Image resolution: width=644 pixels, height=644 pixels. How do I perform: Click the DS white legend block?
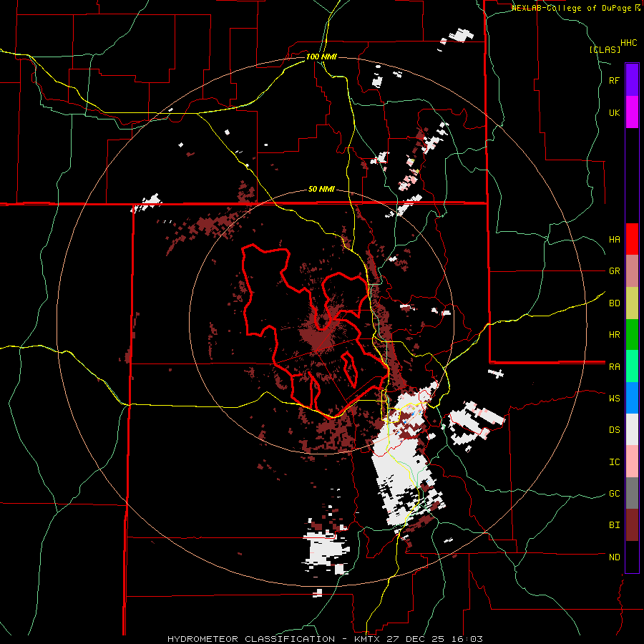click(632, 429)
